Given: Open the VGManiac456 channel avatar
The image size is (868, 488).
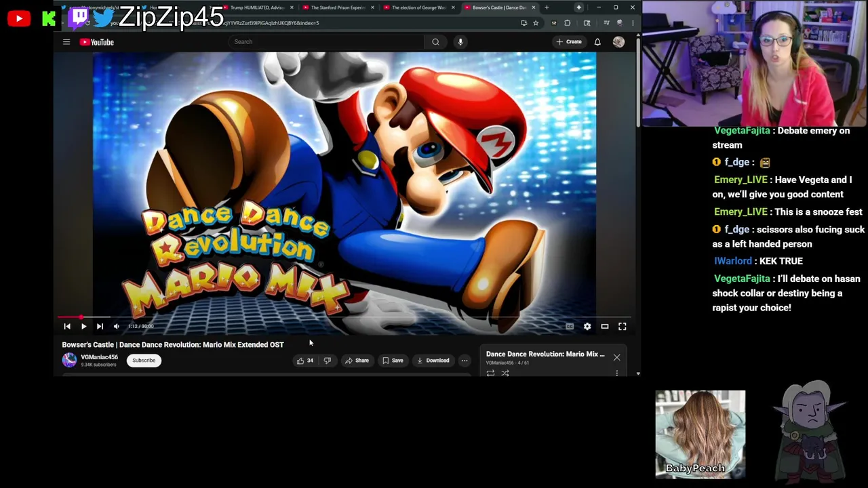Looking at the screenshot, I should pos(70,361).
